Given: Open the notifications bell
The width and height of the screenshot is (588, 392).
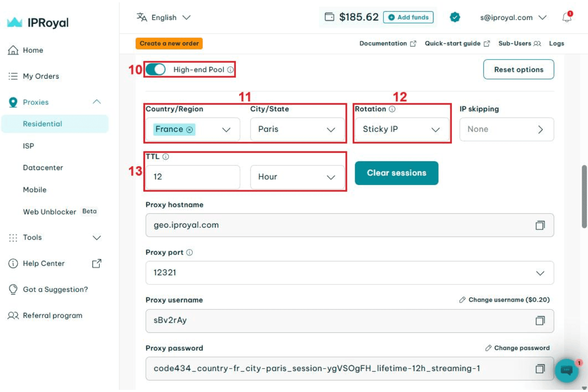Looking at the screenshot, I should [567, 17].
